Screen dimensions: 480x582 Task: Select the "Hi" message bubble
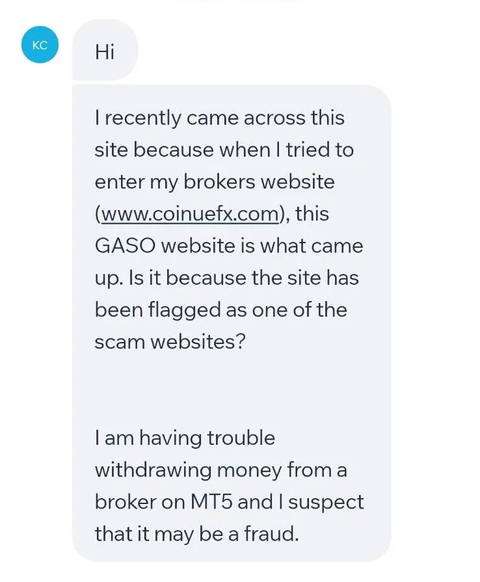(105, 50)
